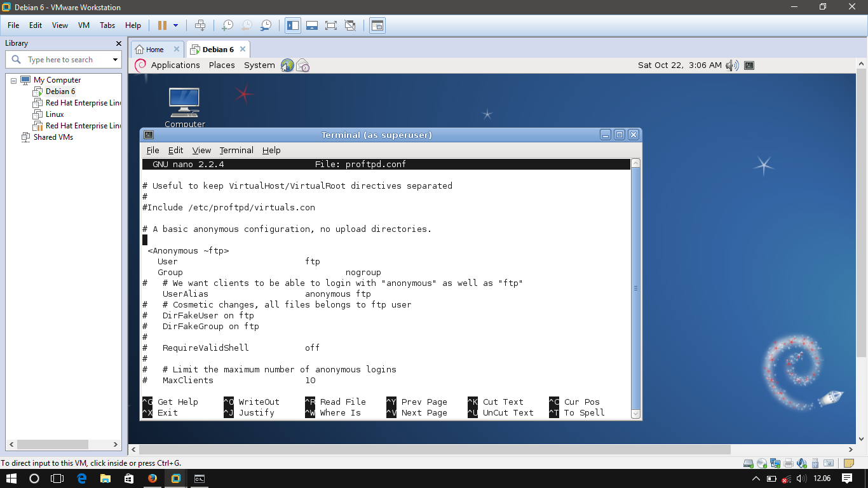The width and height of the screenshot is (868, 488).
Task: Launch the mail client from GNOME panel
Action: (302, 65)
